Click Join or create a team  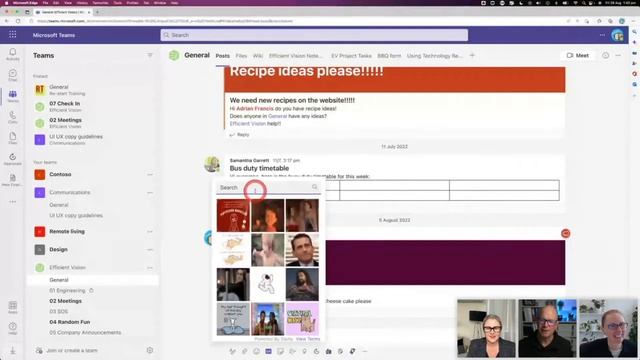coord(72,350)
